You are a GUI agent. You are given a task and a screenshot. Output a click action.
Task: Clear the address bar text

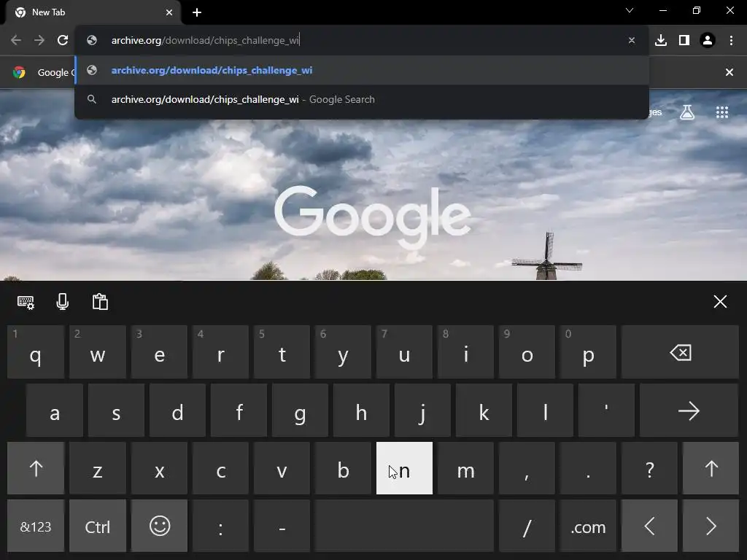[x=632, y=41]
